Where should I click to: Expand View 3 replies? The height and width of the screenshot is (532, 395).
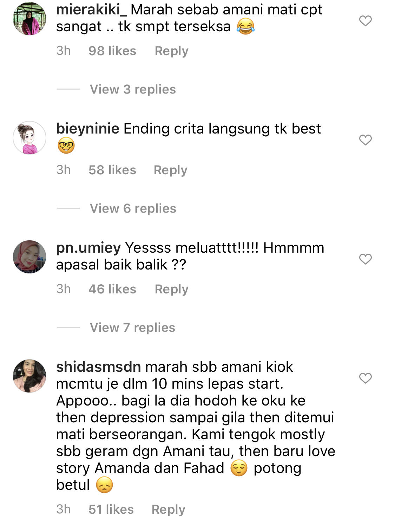133,89
